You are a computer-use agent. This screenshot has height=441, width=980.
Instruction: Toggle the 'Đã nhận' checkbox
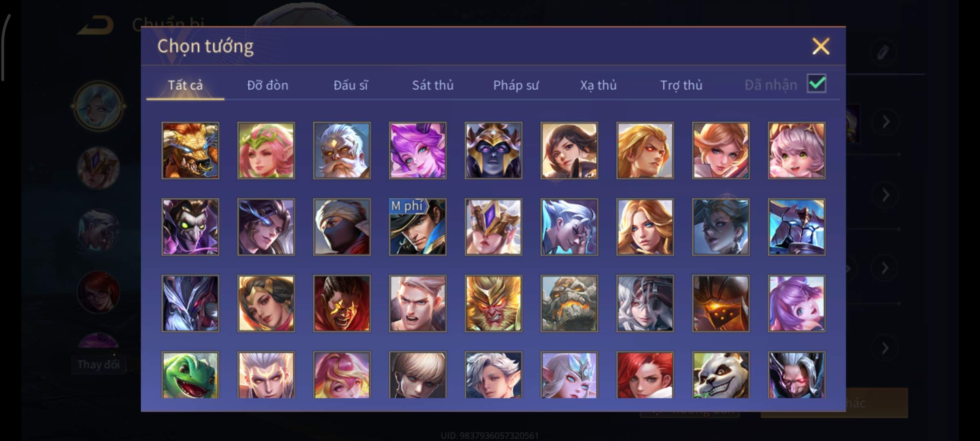pyautogui.click(x=816, y=84)
